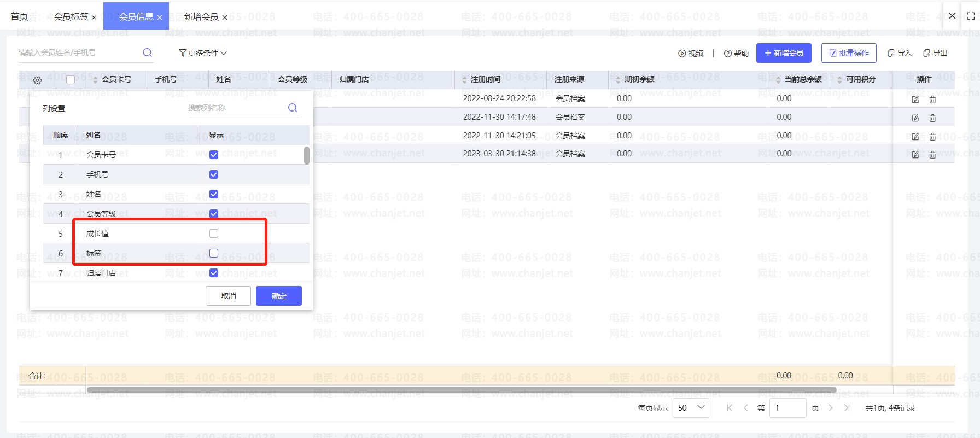Tick the select-all checkbox in the table header
980x438 pixels.
pyautogui.click(x=71, y=80)
